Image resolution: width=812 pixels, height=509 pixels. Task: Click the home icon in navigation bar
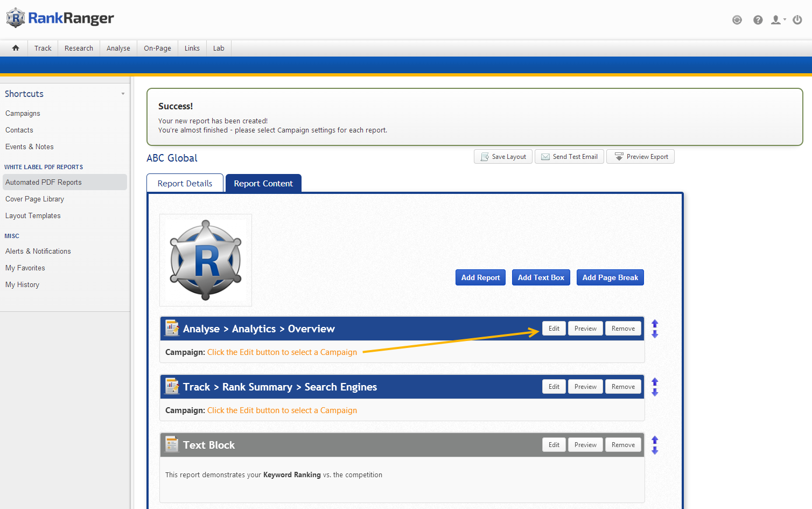pos(16,48)
